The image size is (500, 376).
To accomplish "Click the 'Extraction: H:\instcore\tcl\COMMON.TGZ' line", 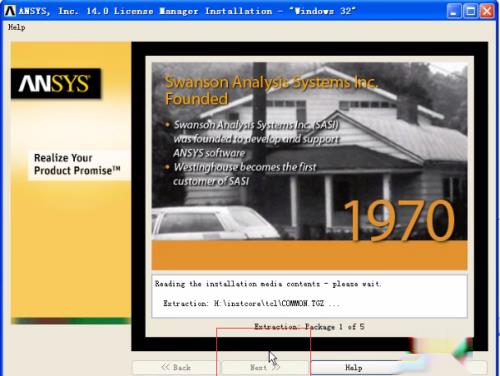I will (x=251, y=303).
